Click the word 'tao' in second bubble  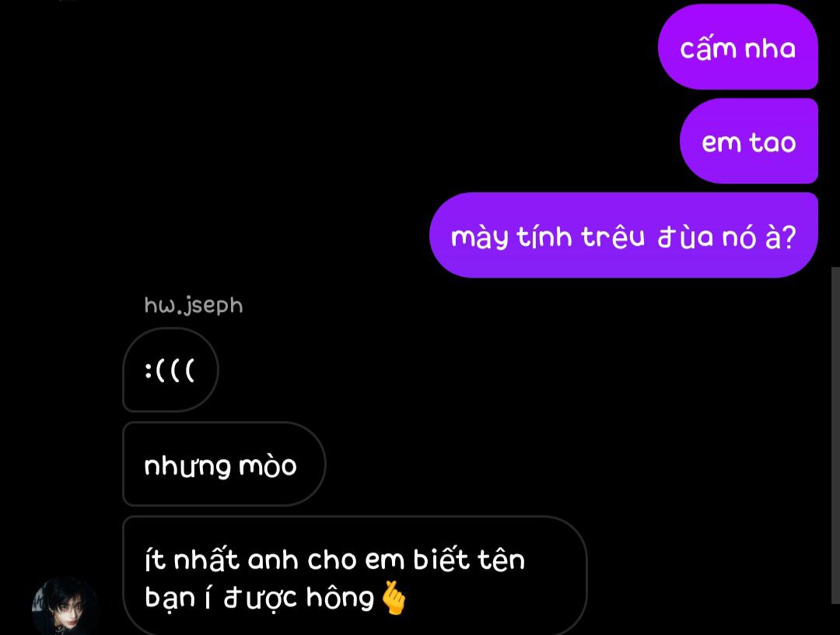pyautogui.click(x=772, y=142)
